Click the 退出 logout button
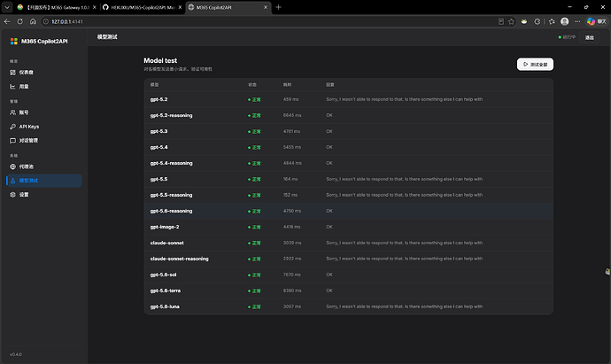The image size is (611, 364). [589, 37]
